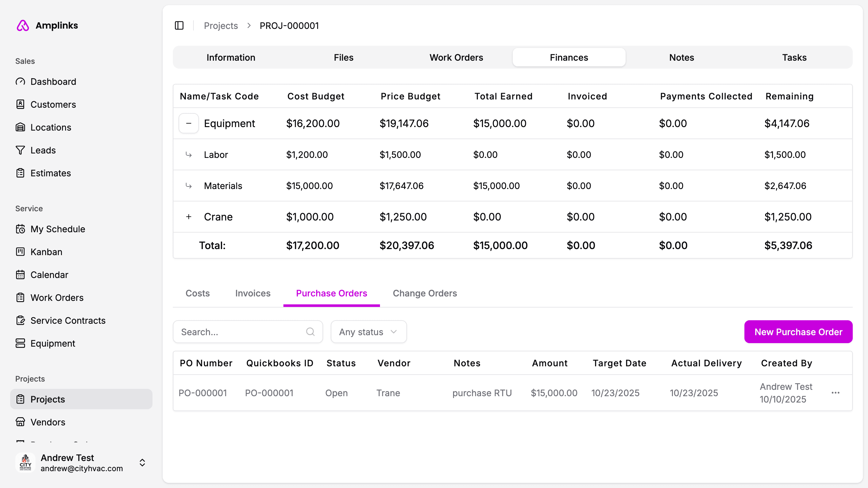This screenshot has width=868, height=488.
Task: Click the Leads funnel icon
Action: tap(20, 150)
